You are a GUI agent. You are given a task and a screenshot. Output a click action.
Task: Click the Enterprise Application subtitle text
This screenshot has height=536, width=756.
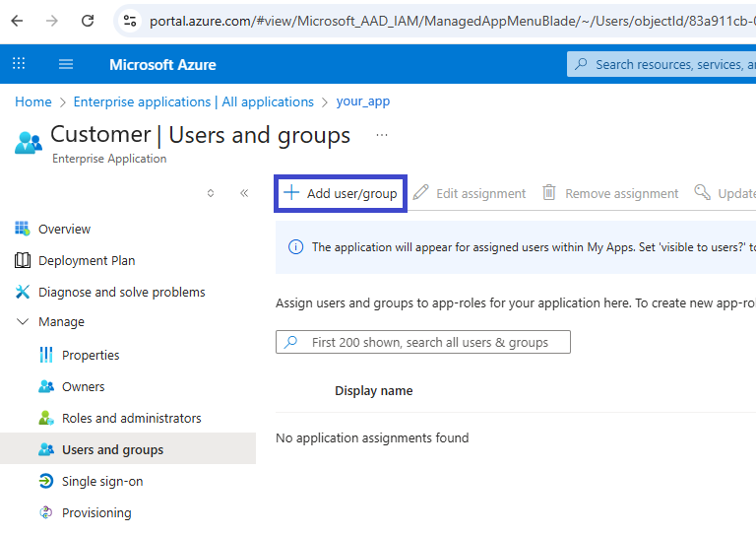tap(109, 159)
